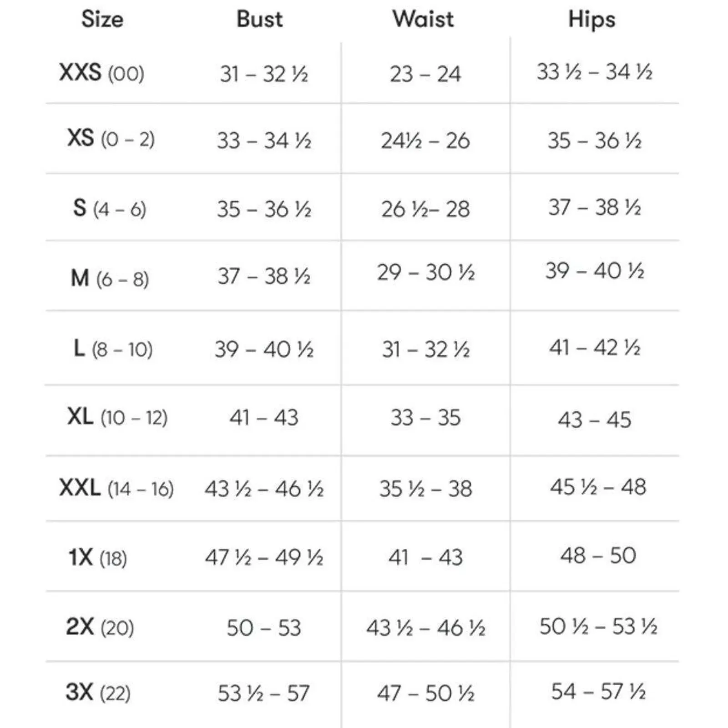
Task: Select the XL (10 – 12) size label
Action: click(x=117, y=417)
